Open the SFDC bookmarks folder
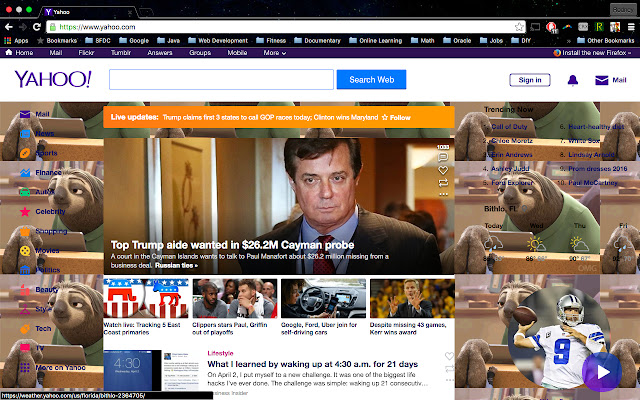The height and width of the screenshot is (400, 640). coord(98,40)
